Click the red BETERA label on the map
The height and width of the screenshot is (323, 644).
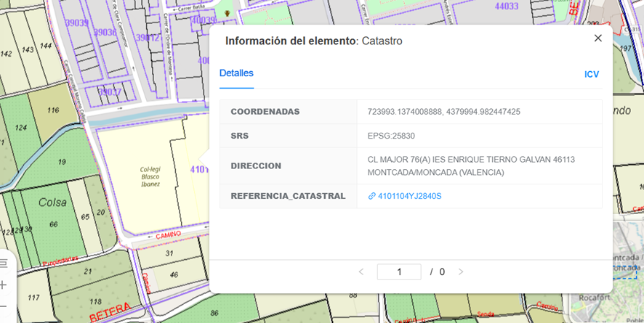[x=110, y=312]
